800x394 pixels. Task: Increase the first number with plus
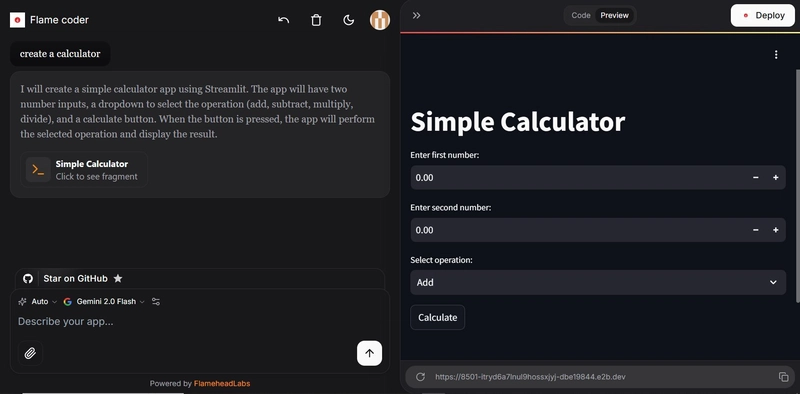776,178
